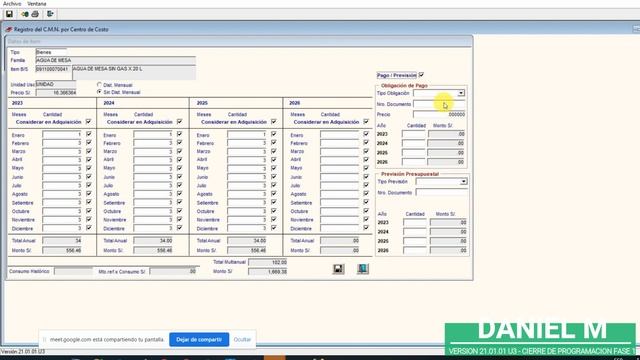Click the Unidad Uso field UNIDAD
Screen dimensions: 640x360
coord(56,84)
